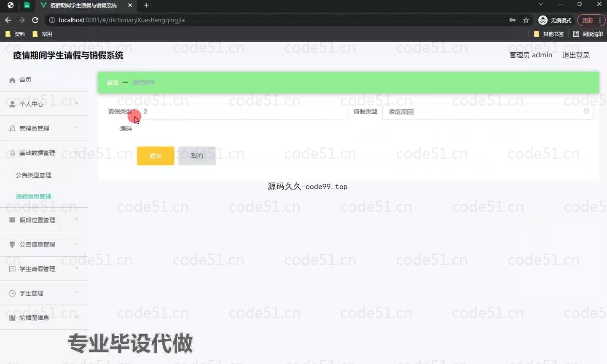The image size is (607, 364).
Task: Click the 请假类型 breadcrumb text
Action: pyautogui.click(x=143, y=83)
